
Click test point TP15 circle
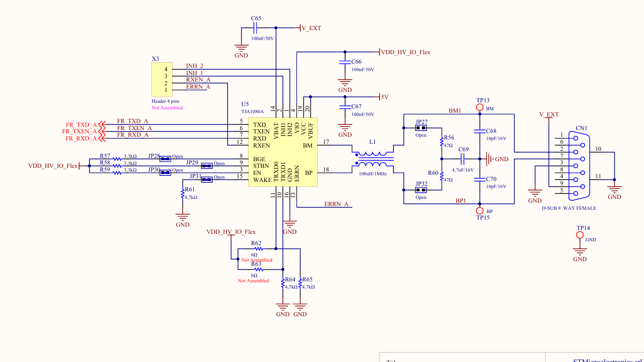tap(480, 210)
